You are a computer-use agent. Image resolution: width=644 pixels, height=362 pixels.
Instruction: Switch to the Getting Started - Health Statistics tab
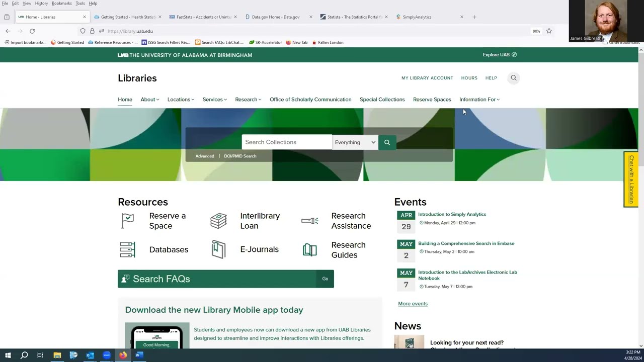click(128, 17)
